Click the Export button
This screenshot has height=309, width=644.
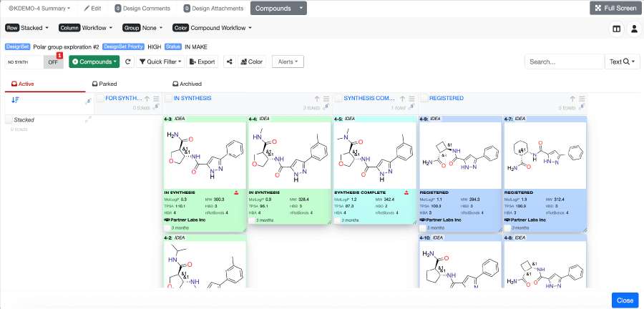tap(201, 62)
